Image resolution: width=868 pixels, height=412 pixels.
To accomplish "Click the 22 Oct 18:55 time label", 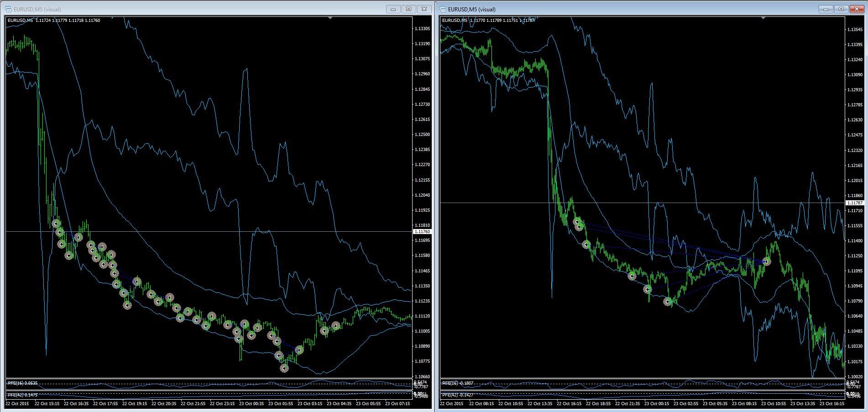I will point(598,404).
